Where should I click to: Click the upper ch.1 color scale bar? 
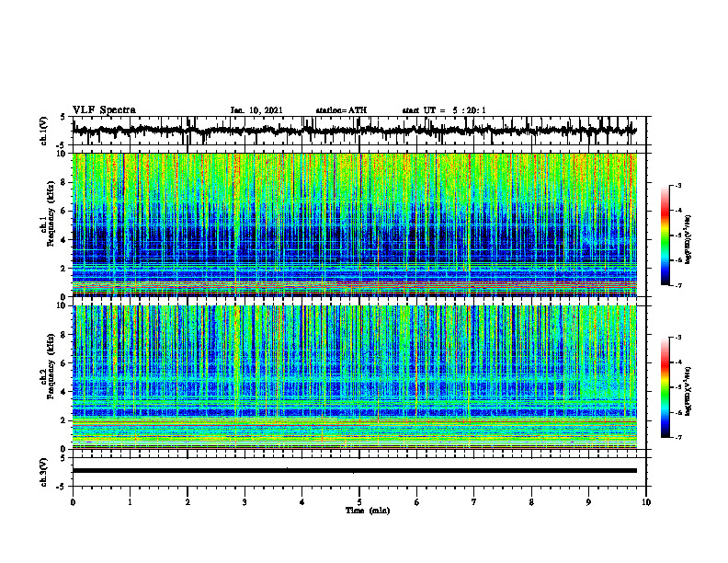[x=665, y=236]
